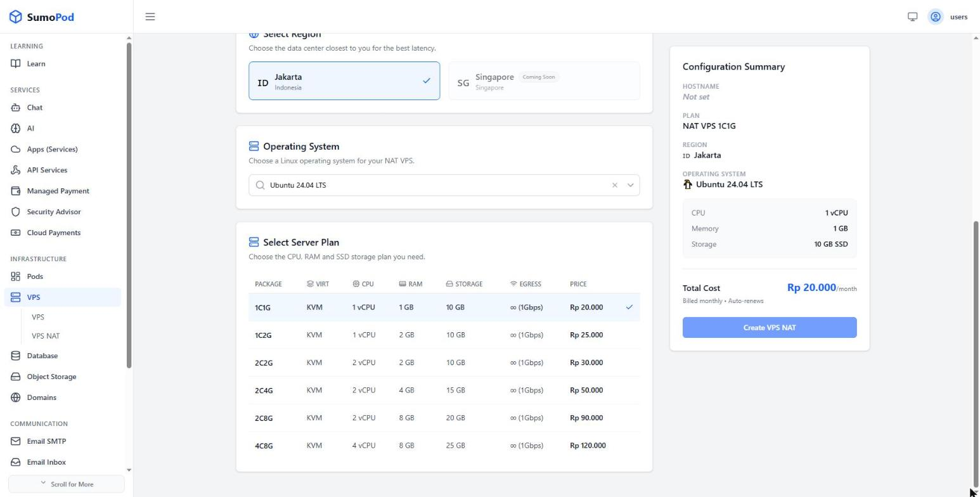This screenshot has height=497, width=980.
Task: Select the Jakarta Indonesia region card
Action: coord(344,81)
